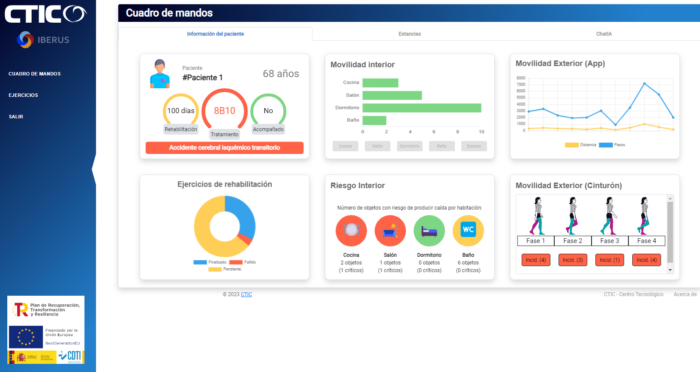
Task: Click the COTI logo
Action: click(x=70, y=357)
